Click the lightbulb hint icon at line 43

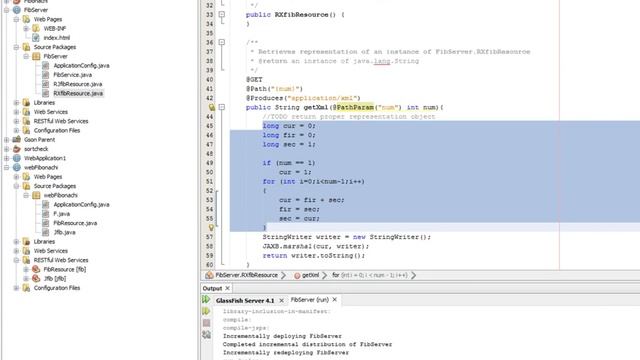pos(211,107)
